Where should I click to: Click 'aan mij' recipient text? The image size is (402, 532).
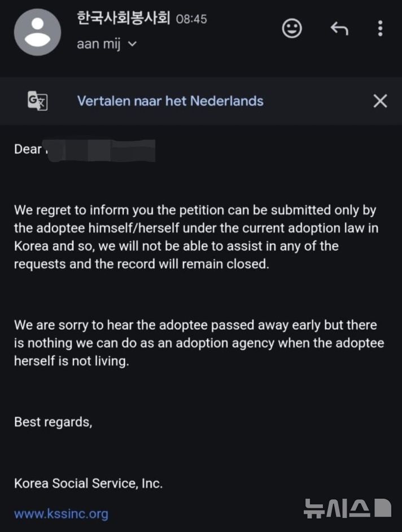tap(99, 44)
